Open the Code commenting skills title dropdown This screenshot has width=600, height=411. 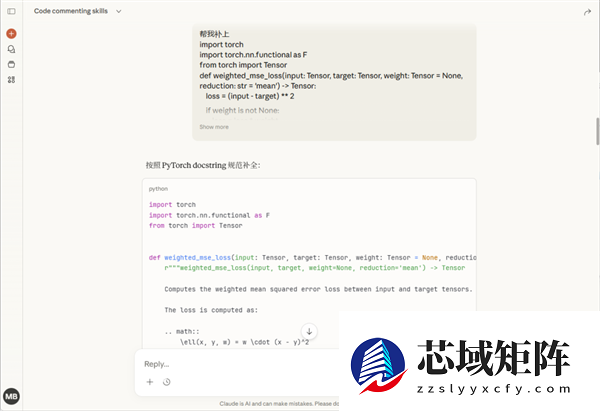78,11
